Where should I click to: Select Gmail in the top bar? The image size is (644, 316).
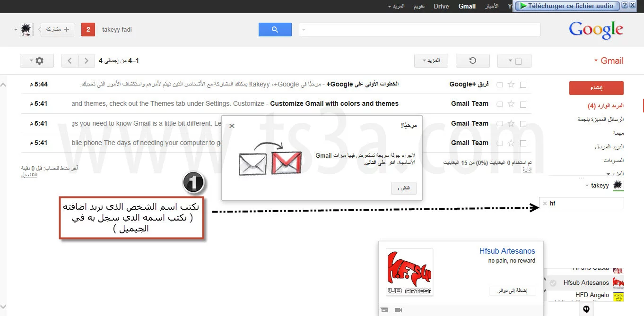[467, 6]
